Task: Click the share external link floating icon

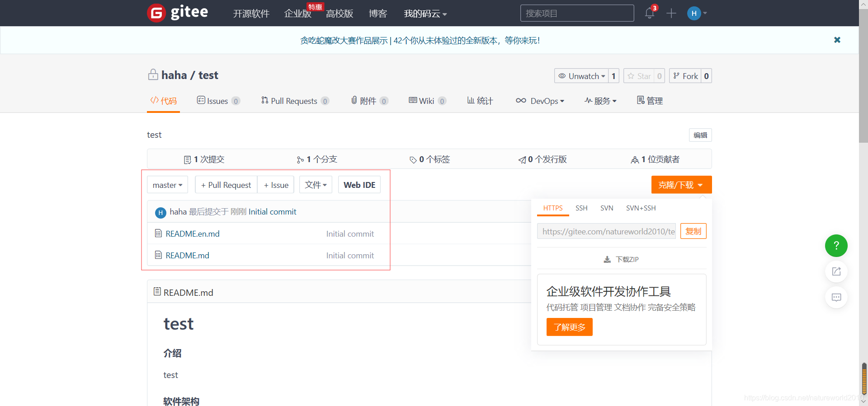Action: click(x=836, y=271)
